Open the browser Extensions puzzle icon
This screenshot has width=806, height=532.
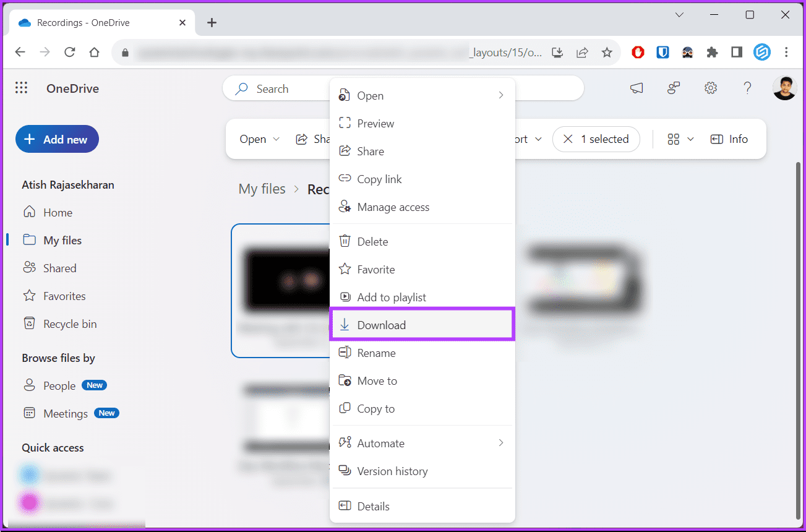coord(712,53)
